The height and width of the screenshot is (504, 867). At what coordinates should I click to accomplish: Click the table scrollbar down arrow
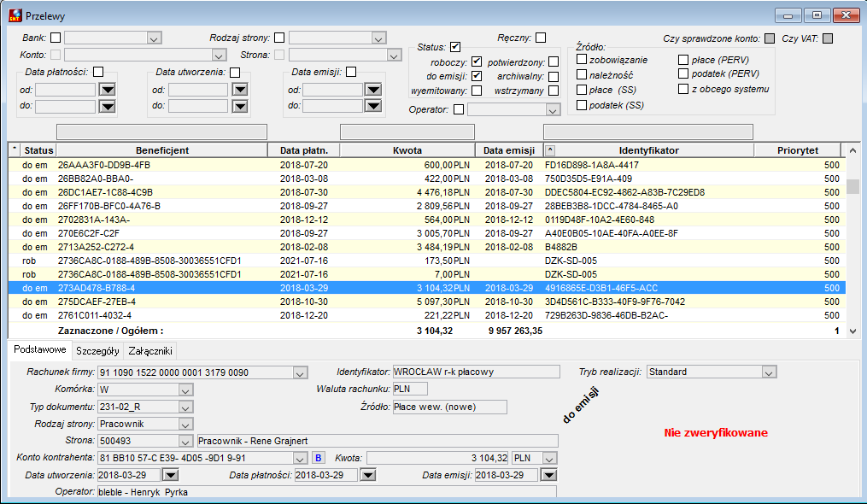[852, 331]
